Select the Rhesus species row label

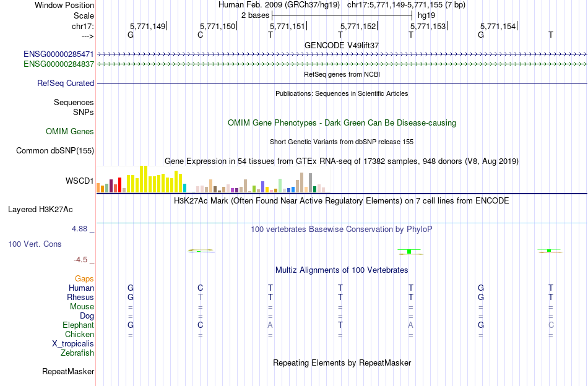[x=80, y=298]
